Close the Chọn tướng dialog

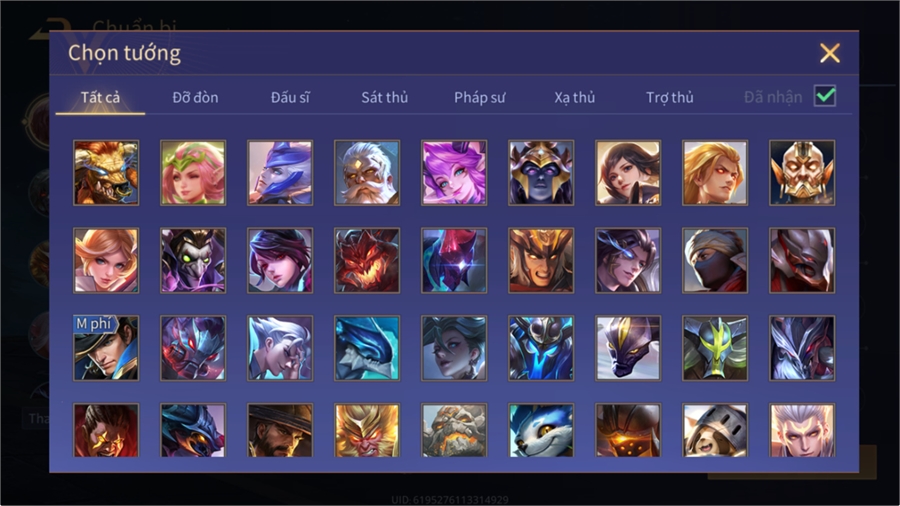click(x=829, y=53)
